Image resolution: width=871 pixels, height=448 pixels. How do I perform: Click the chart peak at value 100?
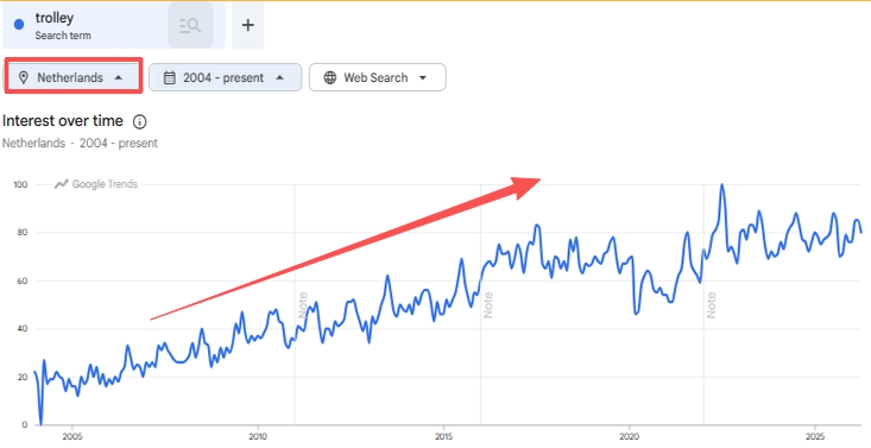coord(722,185)
